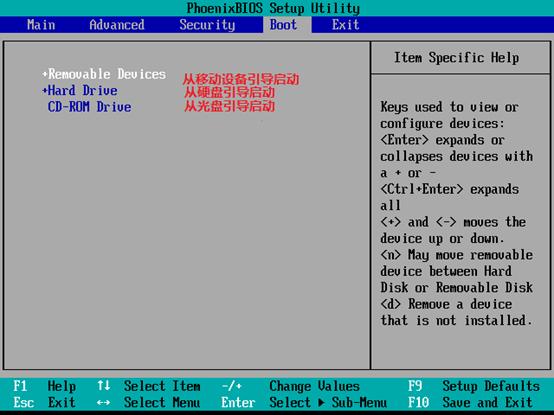Click the Item Specific Help header
The width and height of the screenshot is (554, 415).
click(x=456, y=58)
